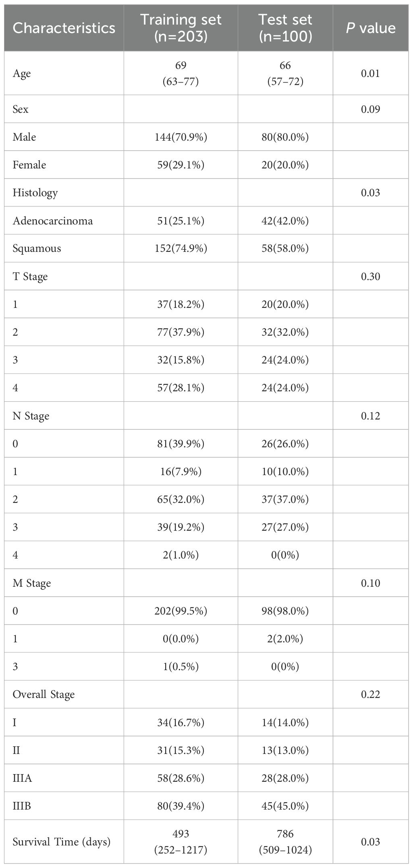Select the N Stage row label
The image size is (413, 868).
point(31,416)
